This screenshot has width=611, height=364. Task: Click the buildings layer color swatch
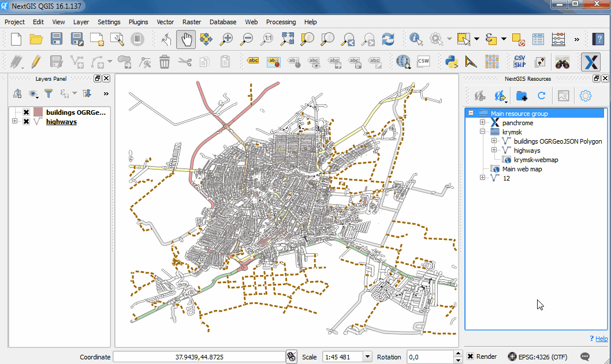(38, 112)
